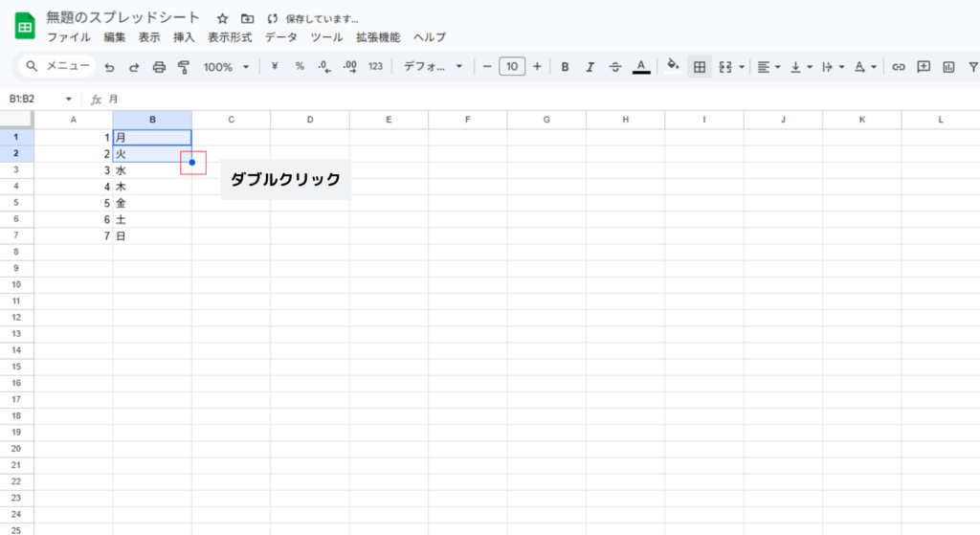Open the borders tool

pos(700,67)
